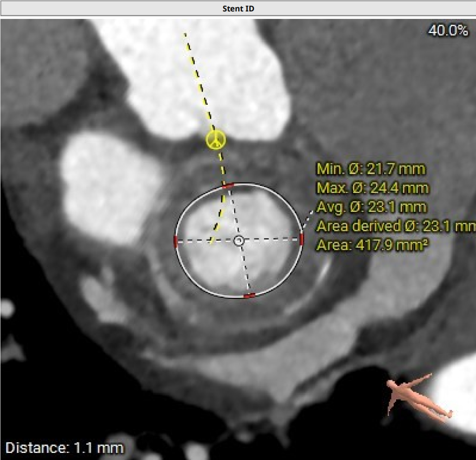
Task: Select the Min. Ø 21.7 mm measurement
Action: (x=371, y=168)
